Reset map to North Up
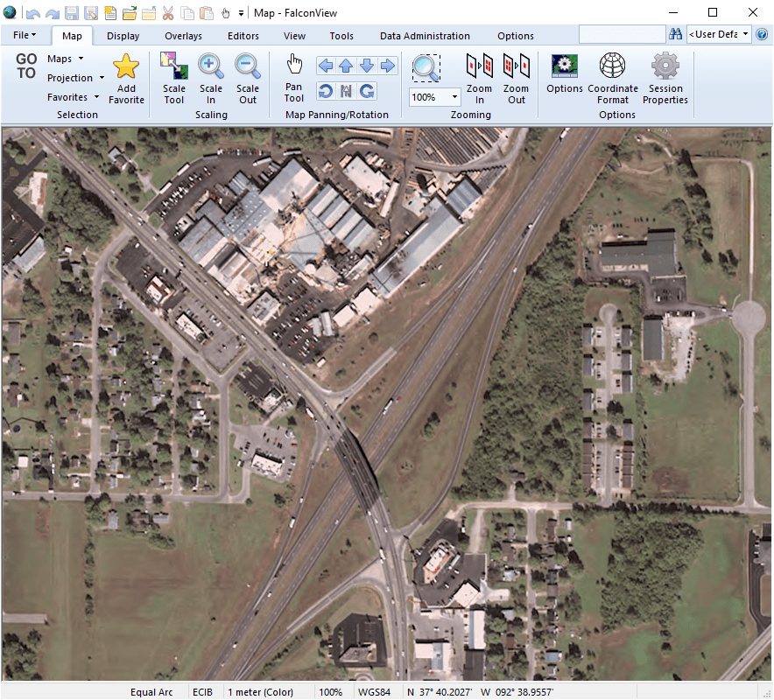The height and width of the screenshot is (700, 774). click(346, 91)
